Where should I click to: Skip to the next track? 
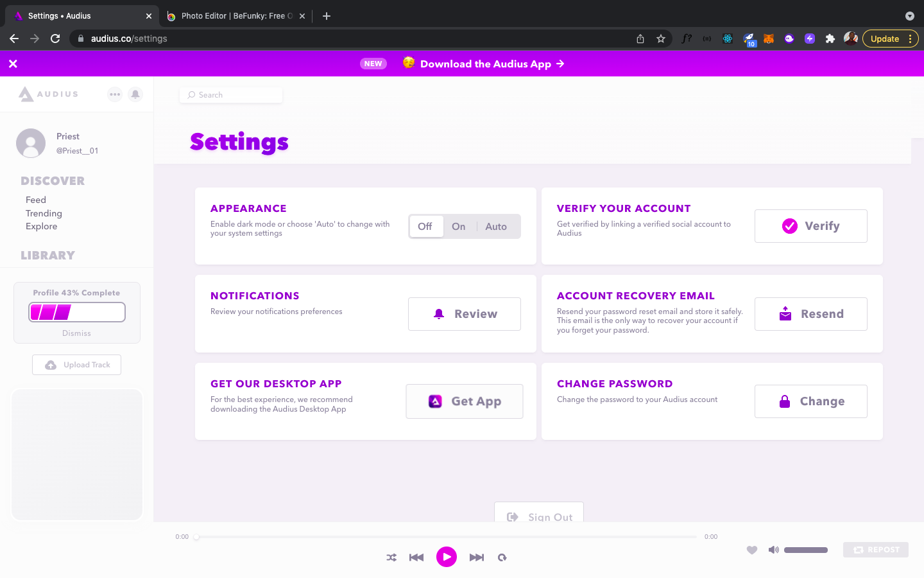click(x=477, y=557)
